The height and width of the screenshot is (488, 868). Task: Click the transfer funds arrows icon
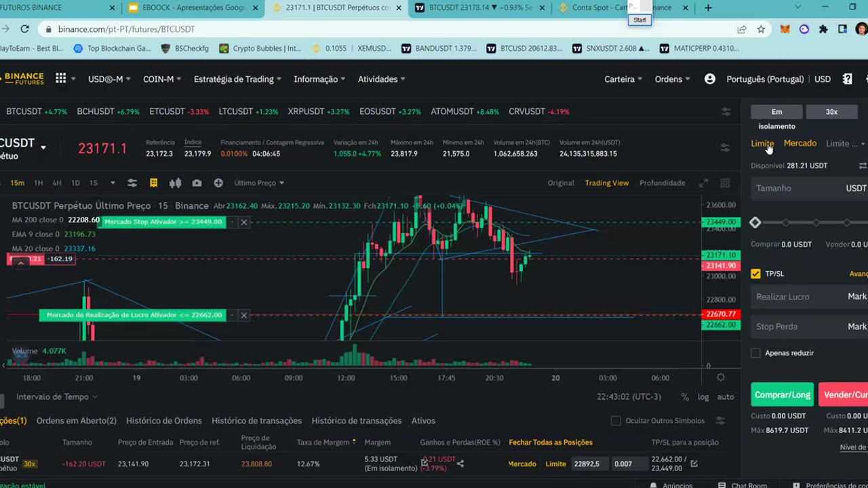click(863, 165)
